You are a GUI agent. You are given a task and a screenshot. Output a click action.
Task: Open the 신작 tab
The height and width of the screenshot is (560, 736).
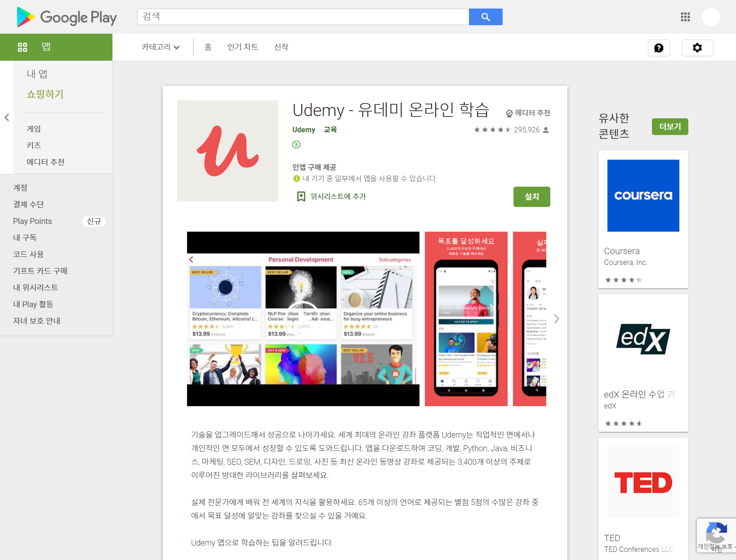[281, 47]
